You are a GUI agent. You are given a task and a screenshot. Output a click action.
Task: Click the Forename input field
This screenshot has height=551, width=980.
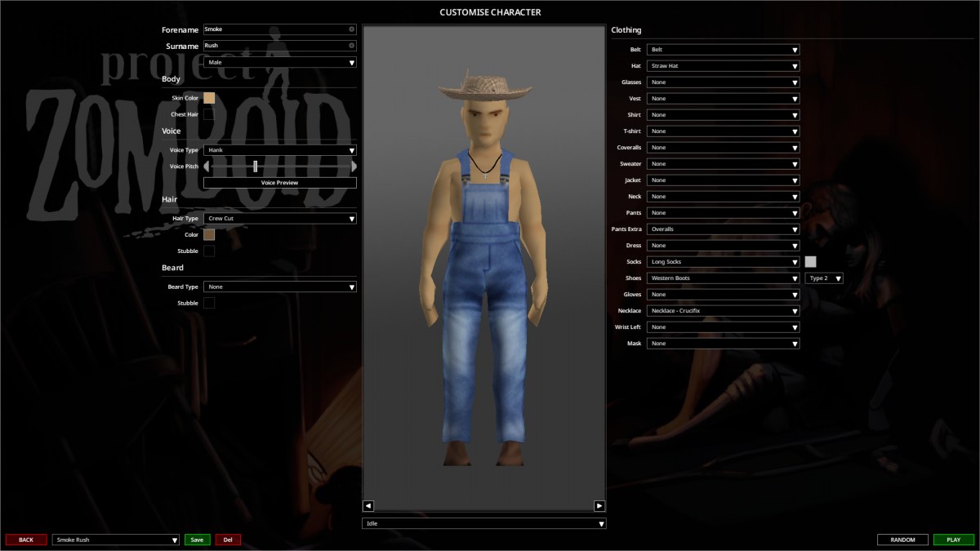pos(280,29)
